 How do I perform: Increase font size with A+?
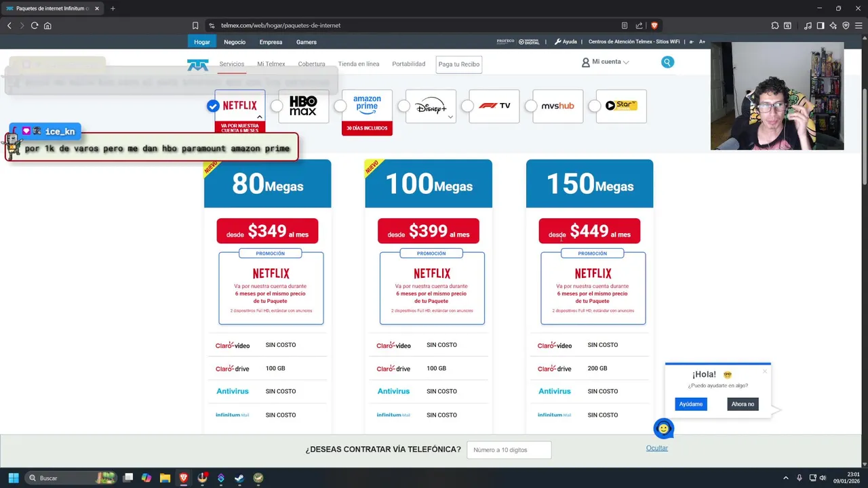[x=703, y=42]
